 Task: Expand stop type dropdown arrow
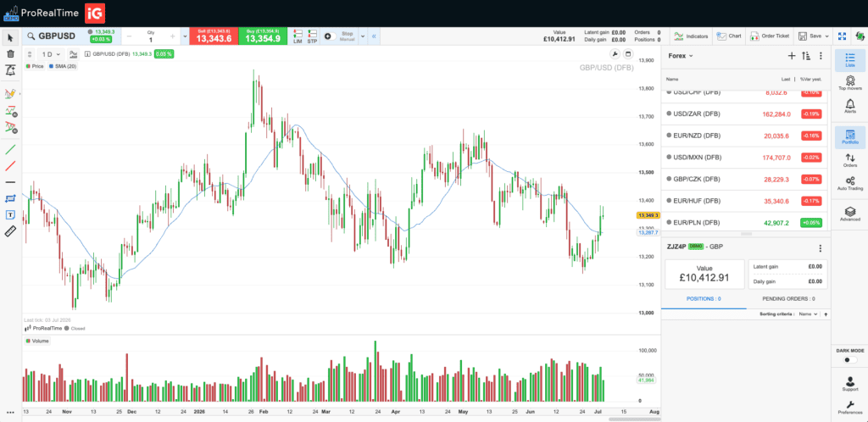[x=363, y=36]
